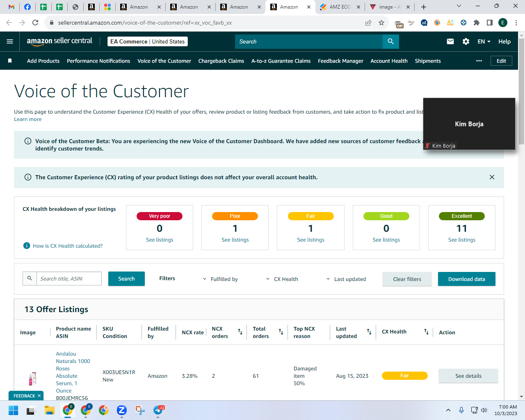Open the Seller Central settings gear
Viewport: 525px width, 420px height.
(466, 41)
